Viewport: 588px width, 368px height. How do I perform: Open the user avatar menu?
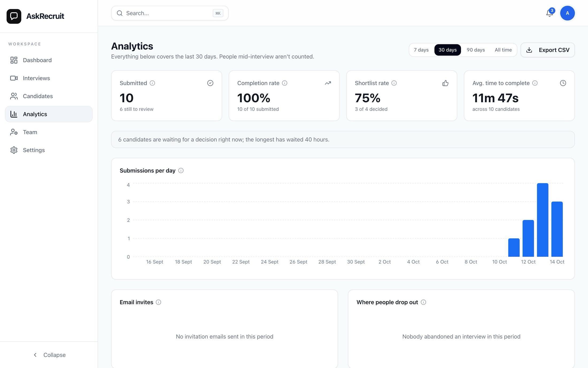[x=567, y=13]
